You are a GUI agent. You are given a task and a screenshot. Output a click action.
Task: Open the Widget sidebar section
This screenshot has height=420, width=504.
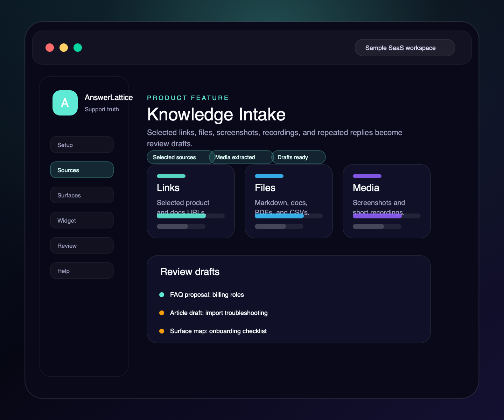pos(82,220)
